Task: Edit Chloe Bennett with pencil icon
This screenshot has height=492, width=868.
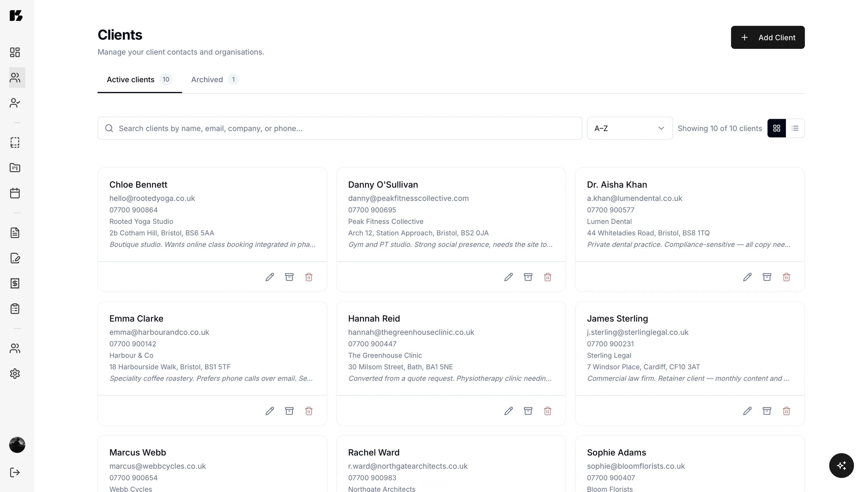Action: 270,277
